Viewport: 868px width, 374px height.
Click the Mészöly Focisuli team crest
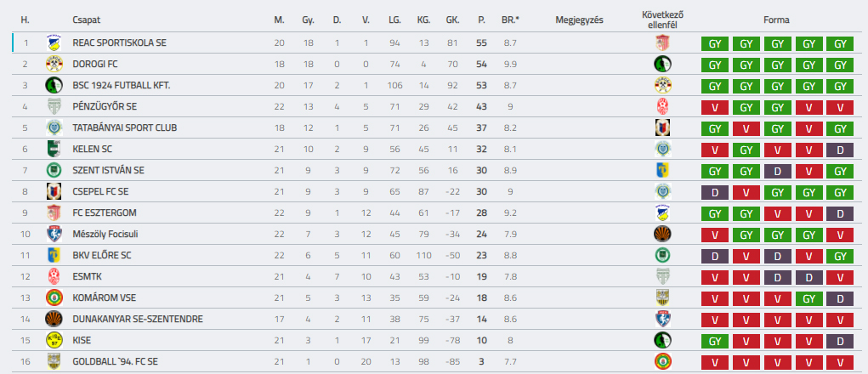(54, 234)
